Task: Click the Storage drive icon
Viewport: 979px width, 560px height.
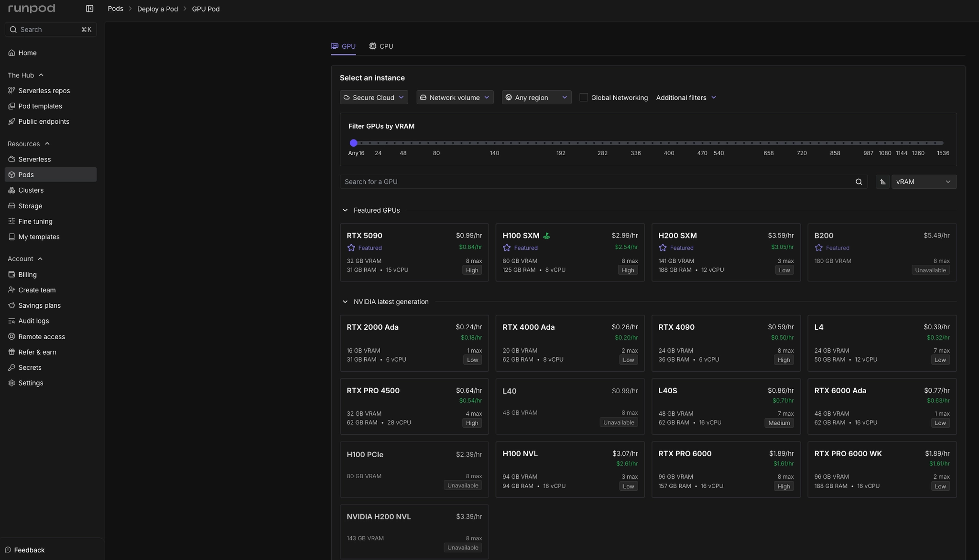Action: coord(11,206)
